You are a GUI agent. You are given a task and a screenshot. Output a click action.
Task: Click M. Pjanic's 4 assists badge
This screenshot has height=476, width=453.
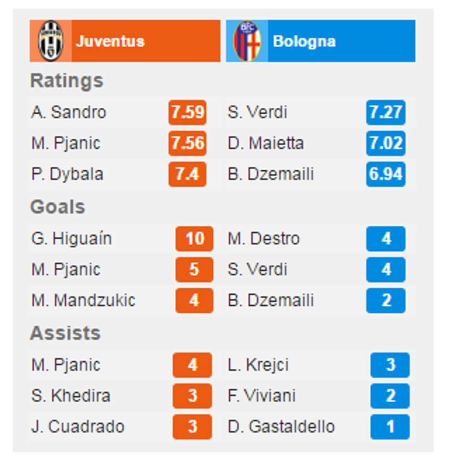192,365
